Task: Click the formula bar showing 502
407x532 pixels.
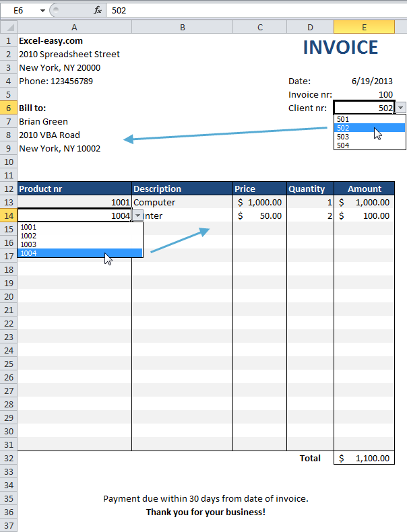Action: [x=256, y=11]
